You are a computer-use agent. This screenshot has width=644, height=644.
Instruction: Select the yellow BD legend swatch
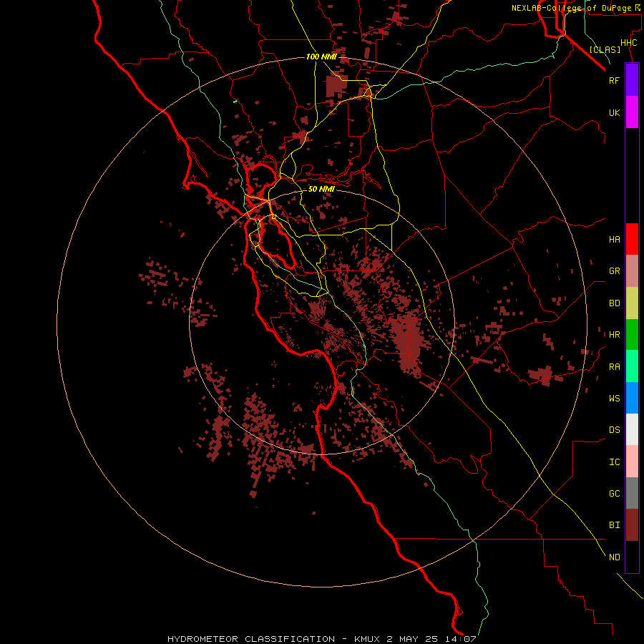(x=632, y=303)
